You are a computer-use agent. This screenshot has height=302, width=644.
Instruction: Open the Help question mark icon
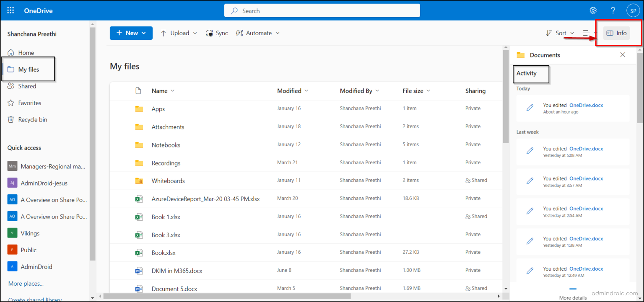(613, 10)
